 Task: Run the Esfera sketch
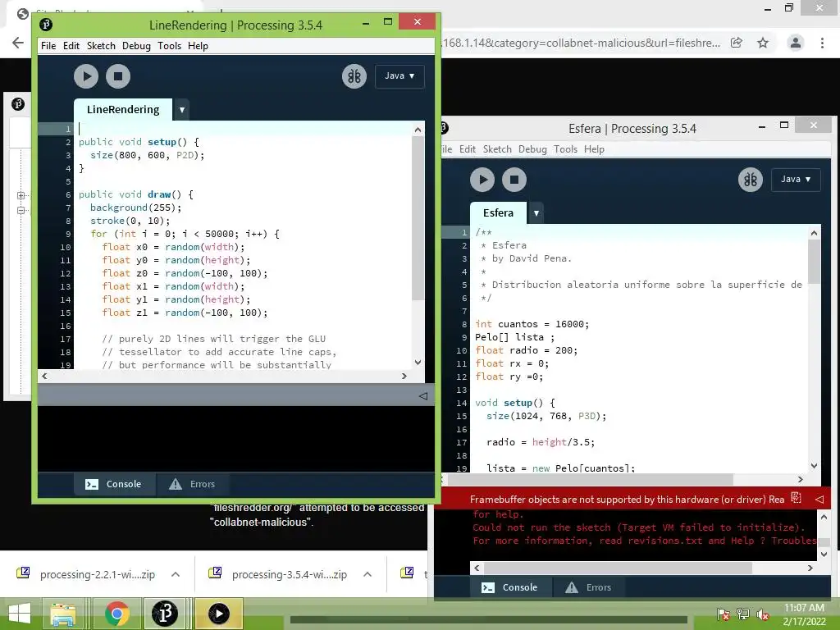tap(482, 180)
